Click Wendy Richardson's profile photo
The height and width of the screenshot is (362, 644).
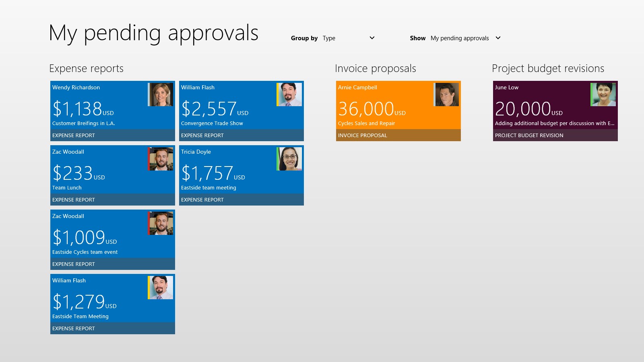(161, 95)
